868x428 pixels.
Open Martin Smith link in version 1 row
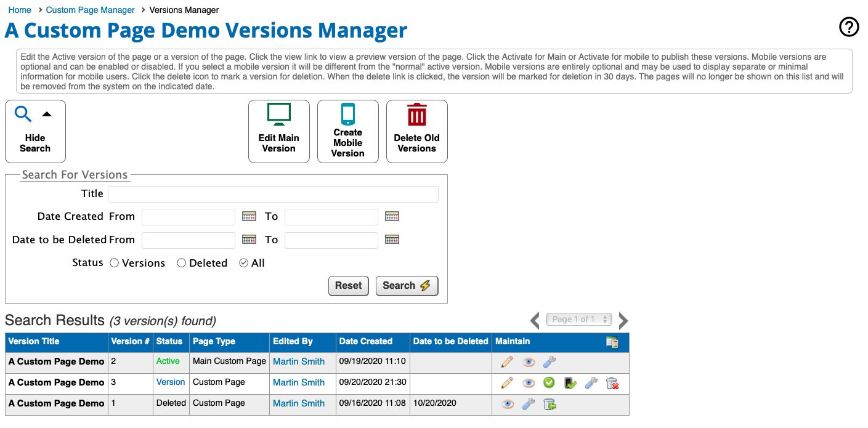pyautogui.click(x=299, y=403)
